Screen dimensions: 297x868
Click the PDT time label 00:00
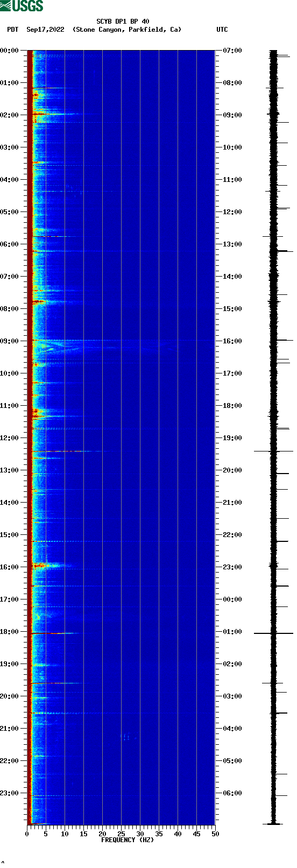[x=10, y=51]
